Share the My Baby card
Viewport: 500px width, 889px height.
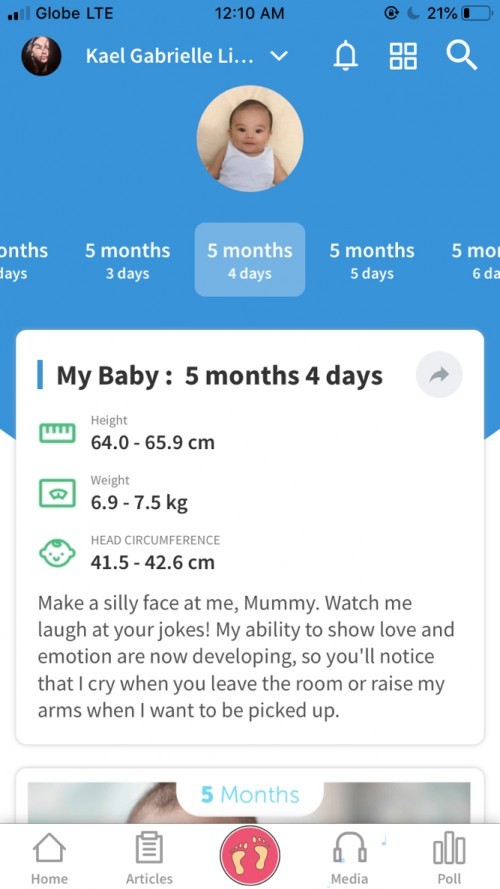pos(439,375)
